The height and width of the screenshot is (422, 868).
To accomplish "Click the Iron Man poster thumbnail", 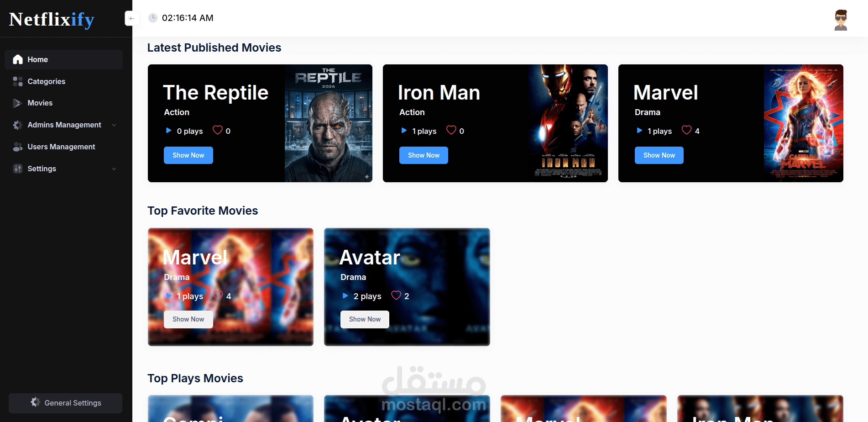I will click(x=568, y=123).
